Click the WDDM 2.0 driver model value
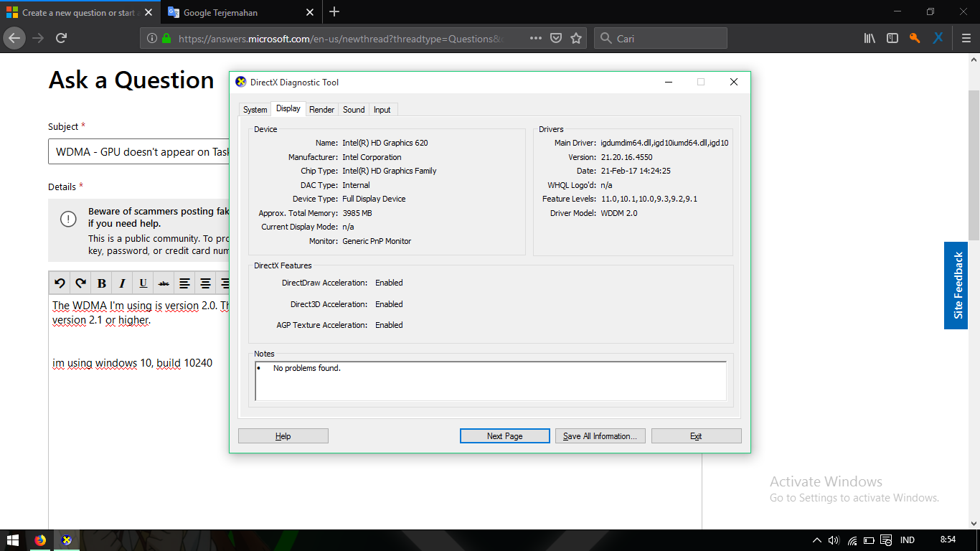Screen dimensions: 980x551 pos(619,213)
